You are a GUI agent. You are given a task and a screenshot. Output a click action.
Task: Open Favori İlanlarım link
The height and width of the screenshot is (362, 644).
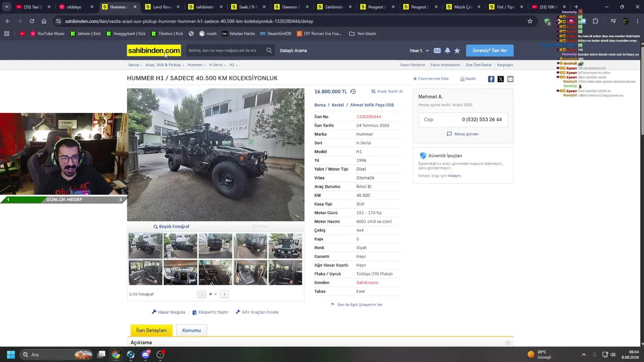413,65
